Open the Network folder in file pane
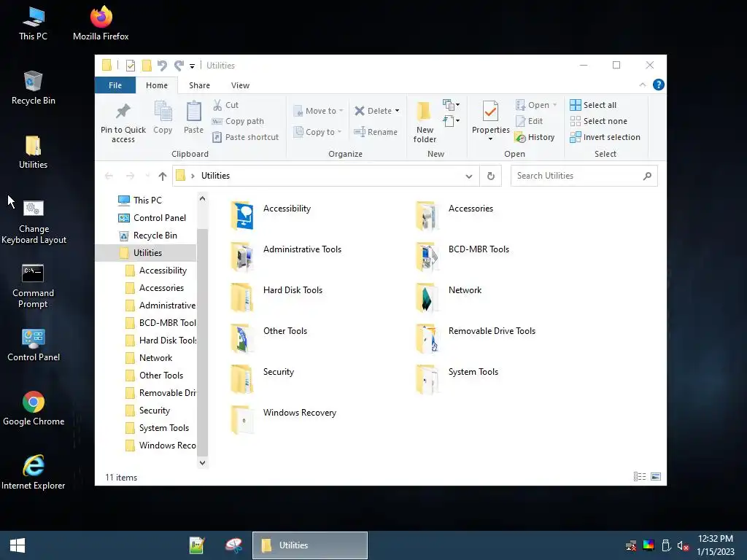747x560 pixels. pos(449,297)
